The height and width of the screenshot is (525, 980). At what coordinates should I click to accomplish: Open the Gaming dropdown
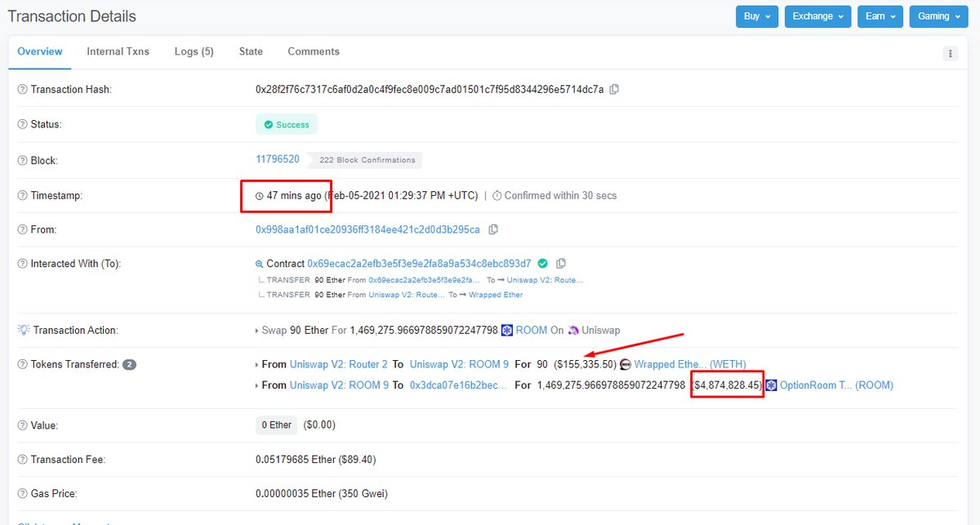pyautogui.click(x=938, y=16)
